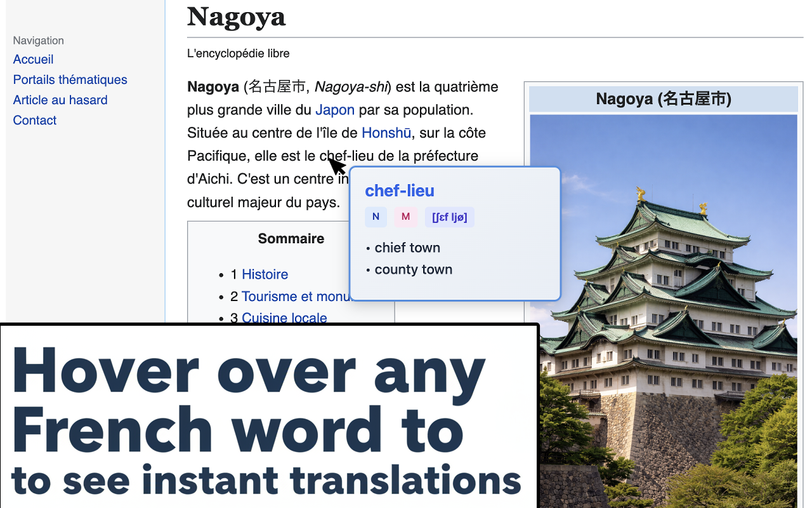Click the Nagoya castle photo
Image resolution: width=812 pixels, height=508 pixels.
(663, 311)
